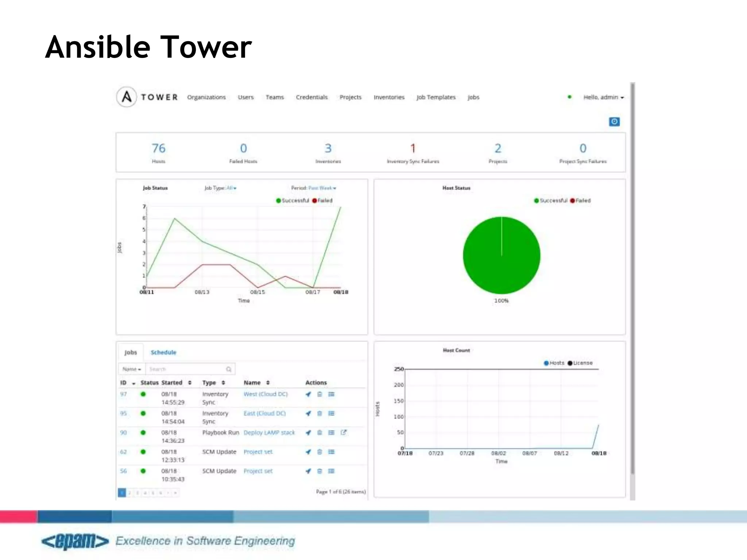Click the green connection status indicator in header

point(569,97)
